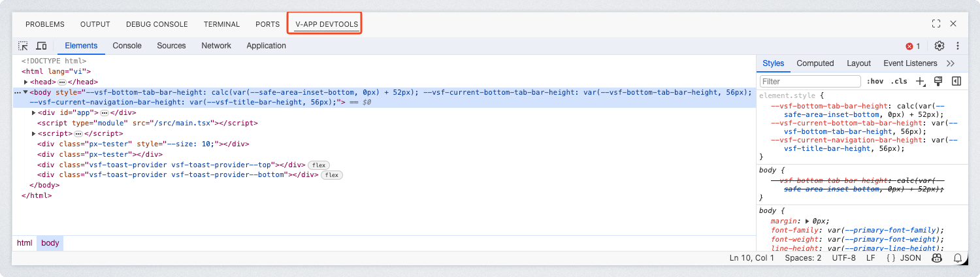
Task: Toggle the device toolbar icon
Action: click(x=41, y=46)
